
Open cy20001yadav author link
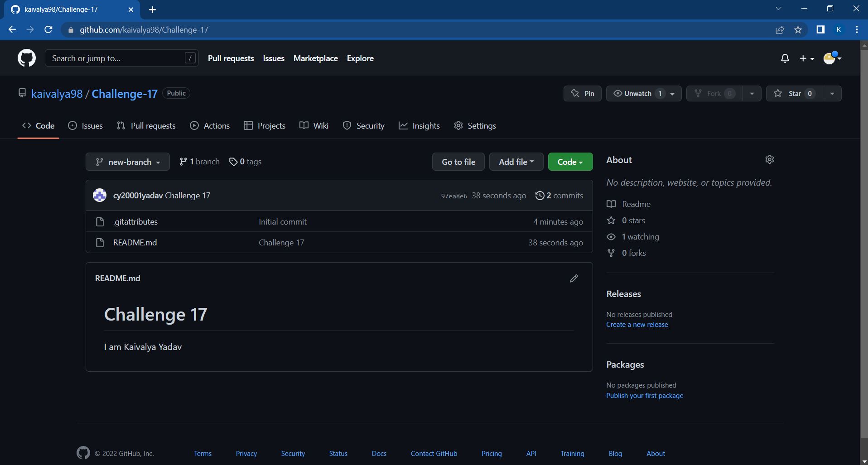[138, 196]
